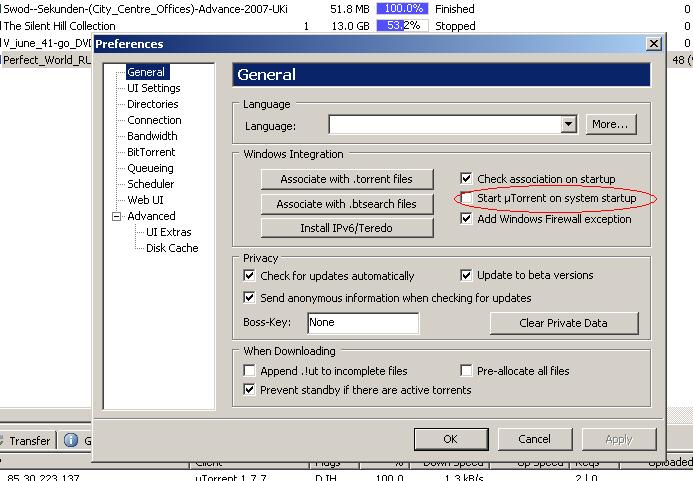
Task: Toggle Update to beta versions
Action: click(x=466, y=275)
